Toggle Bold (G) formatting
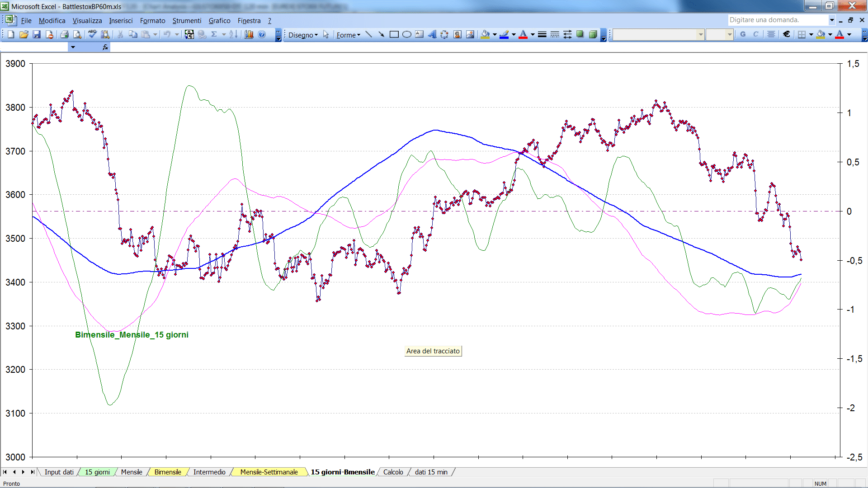 tap(743, 34)
